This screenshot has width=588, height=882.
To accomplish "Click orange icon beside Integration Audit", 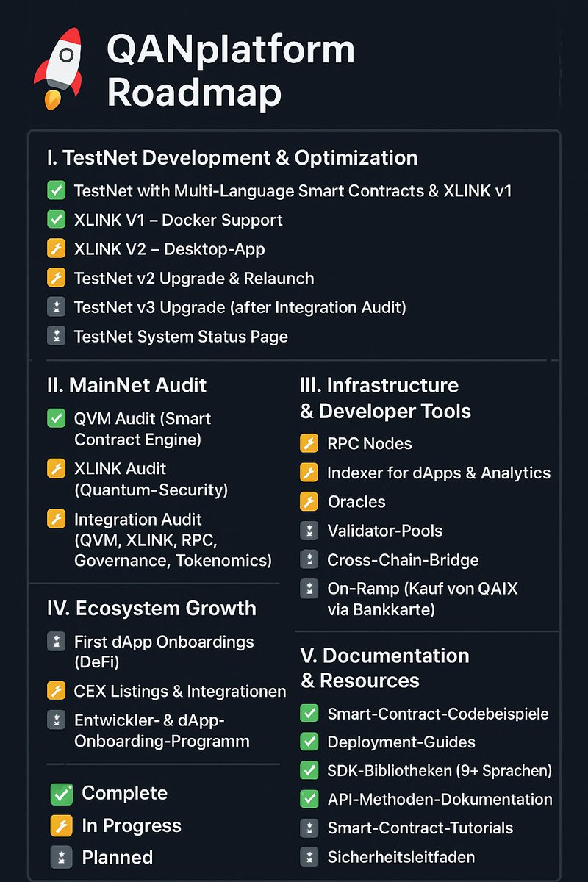I will tap(56, 519).
